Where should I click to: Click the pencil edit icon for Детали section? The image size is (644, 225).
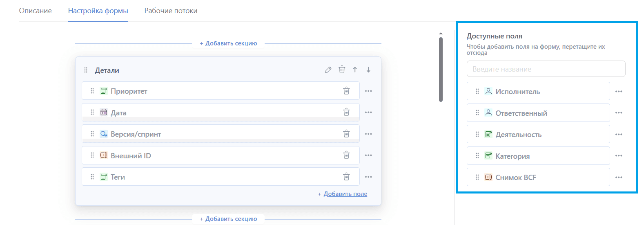pyautogui.click(x=328, y=70)
